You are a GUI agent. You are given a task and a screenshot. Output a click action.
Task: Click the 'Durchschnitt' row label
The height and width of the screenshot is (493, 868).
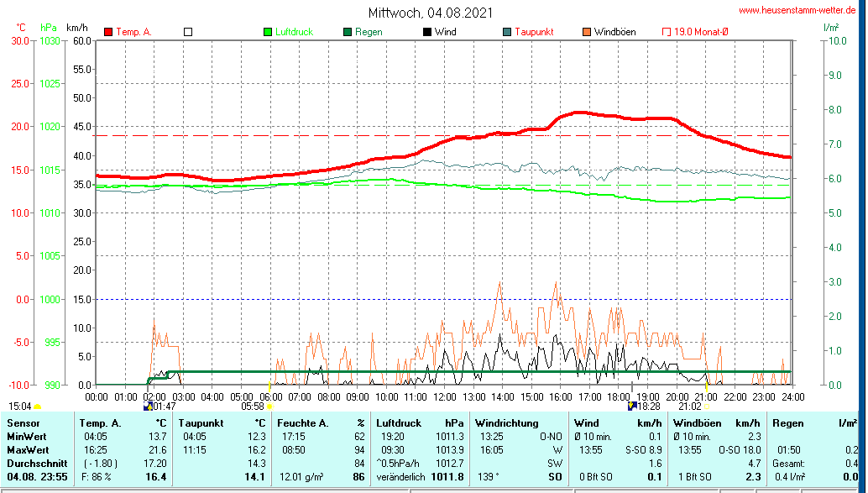point(38,463)
